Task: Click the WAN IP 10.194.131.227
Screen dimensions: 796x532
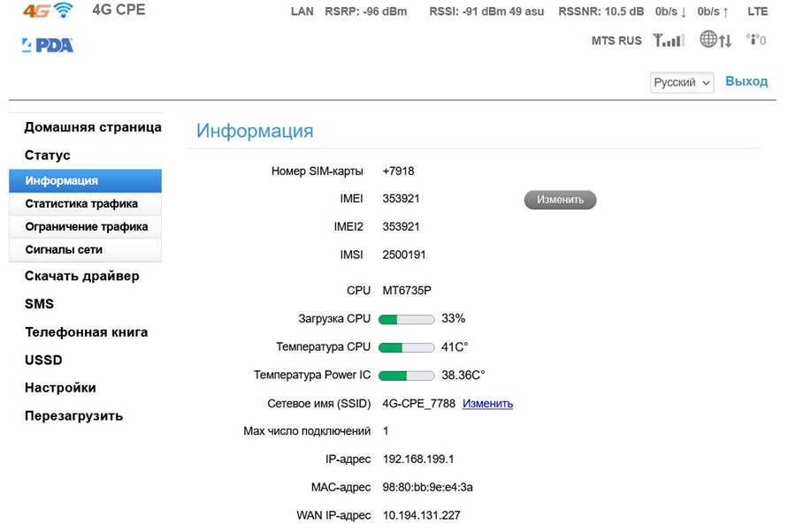Action: (x=421, y=516)
